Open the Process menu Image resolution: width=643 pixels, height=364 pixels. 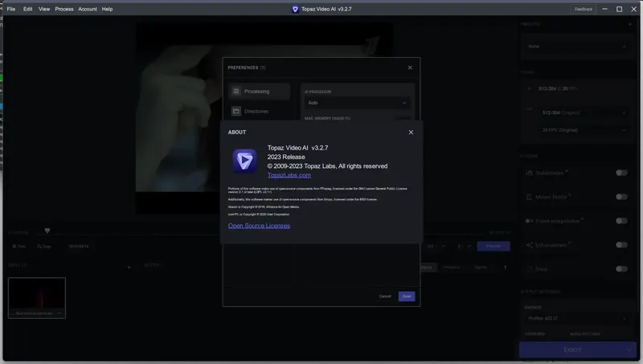pos(64,9)
